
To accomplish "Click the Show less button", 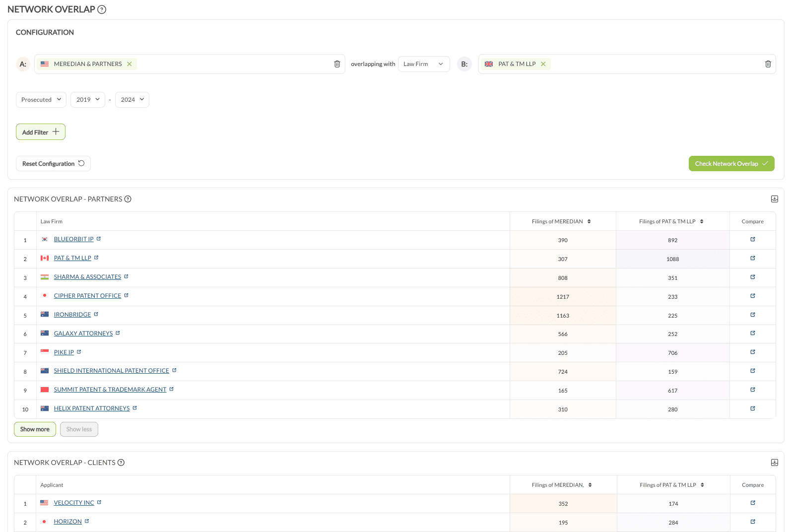I will tap(79, 429).
